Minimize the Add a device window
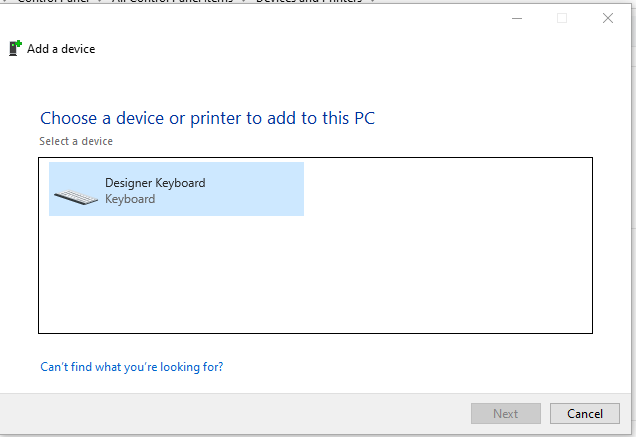The width and height of the screenshot is (636, 437). tap(517, 18)
